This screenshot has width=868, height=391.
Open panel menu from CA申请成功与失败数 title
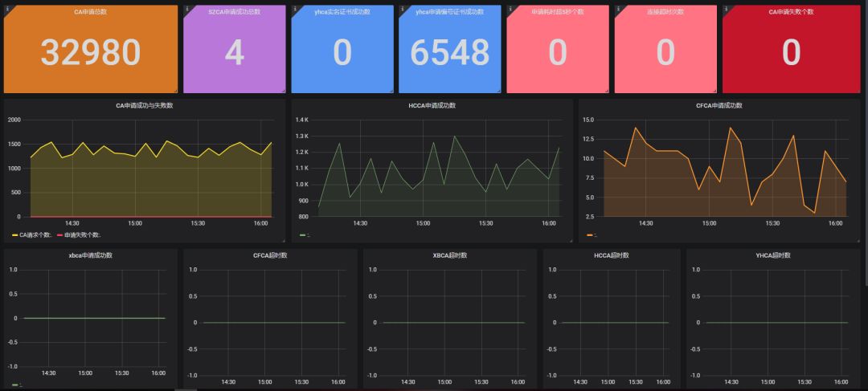145,106
